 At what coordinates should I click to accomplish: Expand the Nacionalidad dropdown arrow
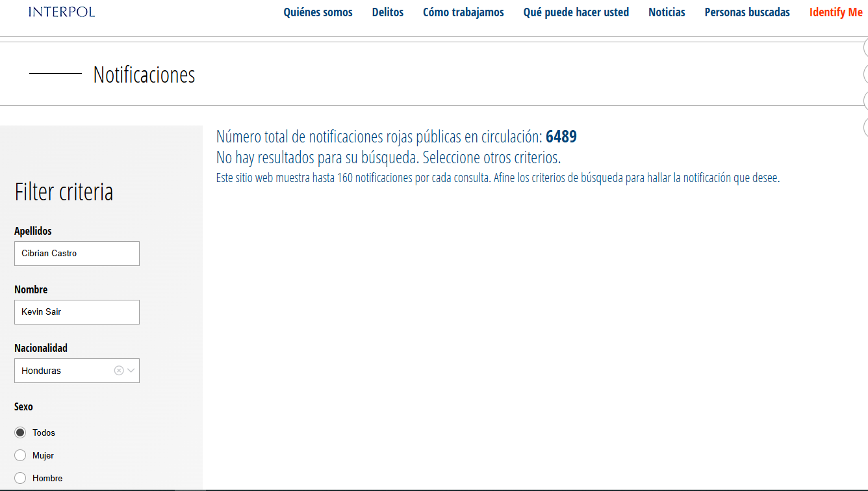point(131,371)
